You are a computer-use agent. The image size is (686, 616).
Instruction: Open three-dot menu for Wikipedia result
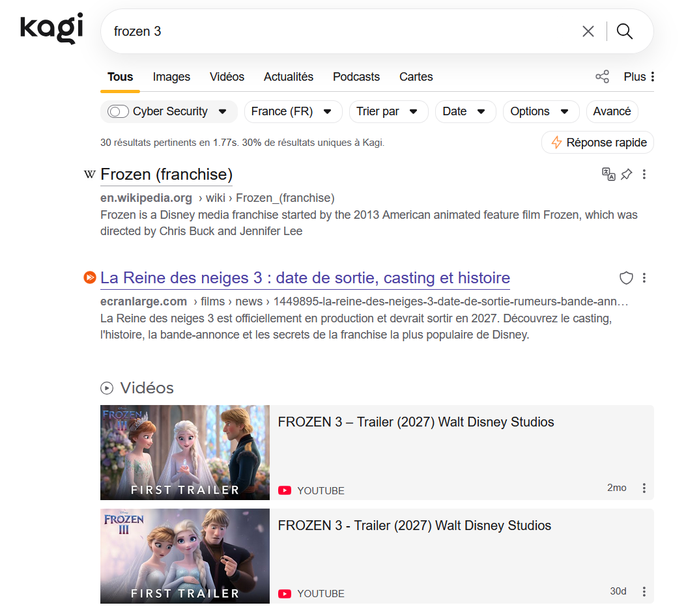(644, 174)
